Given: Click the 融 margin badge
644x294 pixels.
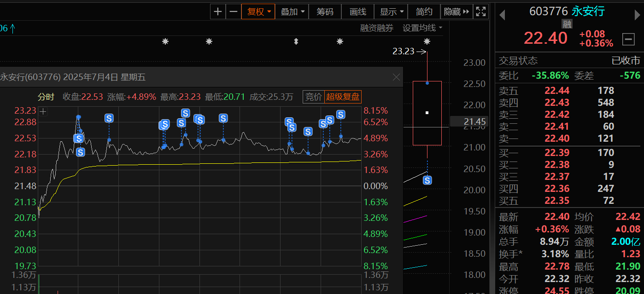Looking at the screenshot, I should point(567,24).
